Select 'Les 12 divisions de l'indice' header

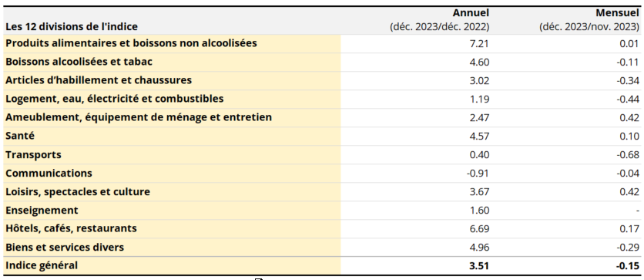pyautogui.click(x=72, y=27)
